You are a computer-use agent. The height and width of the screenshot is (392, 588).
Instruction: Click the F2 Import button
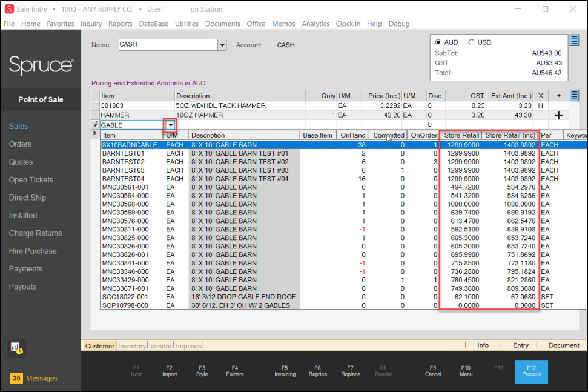click(170, 371)
